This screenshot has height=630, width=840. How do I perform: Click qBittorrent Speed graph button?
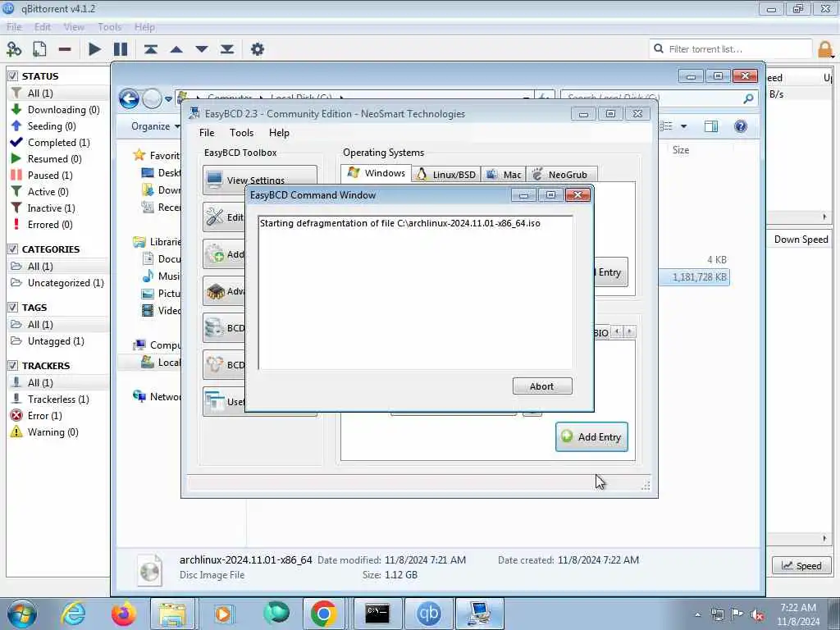pos(801,566)
